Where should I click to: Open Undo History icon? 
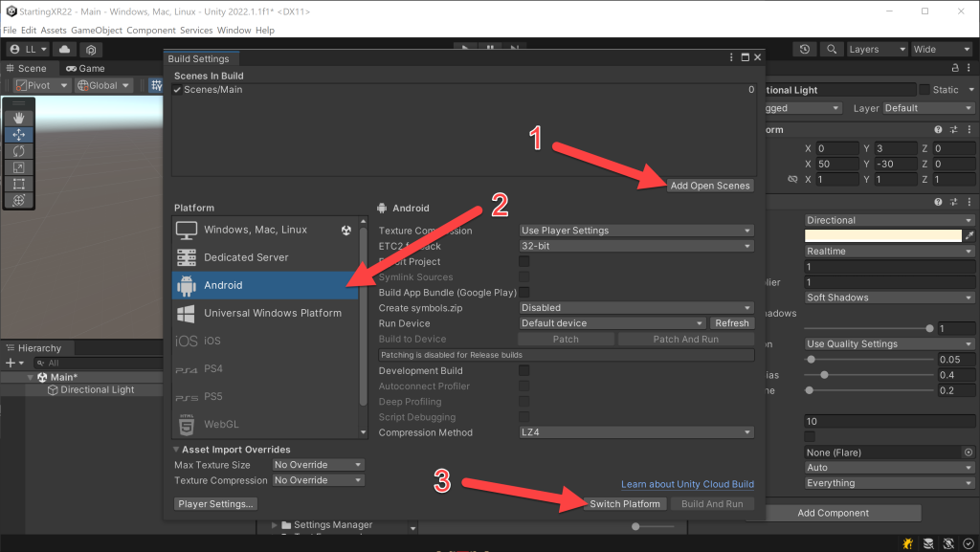804,50
